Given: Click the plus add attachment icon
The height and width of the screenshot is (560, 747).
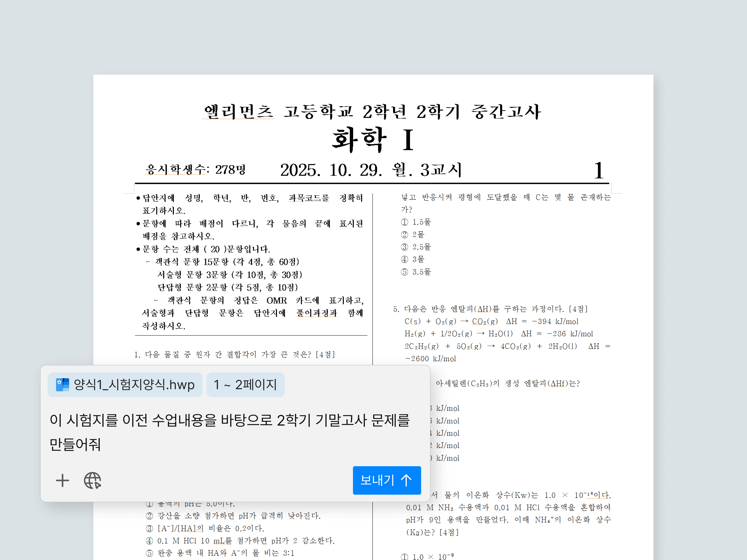Looking at the screenshot, I should coord(62,480).
